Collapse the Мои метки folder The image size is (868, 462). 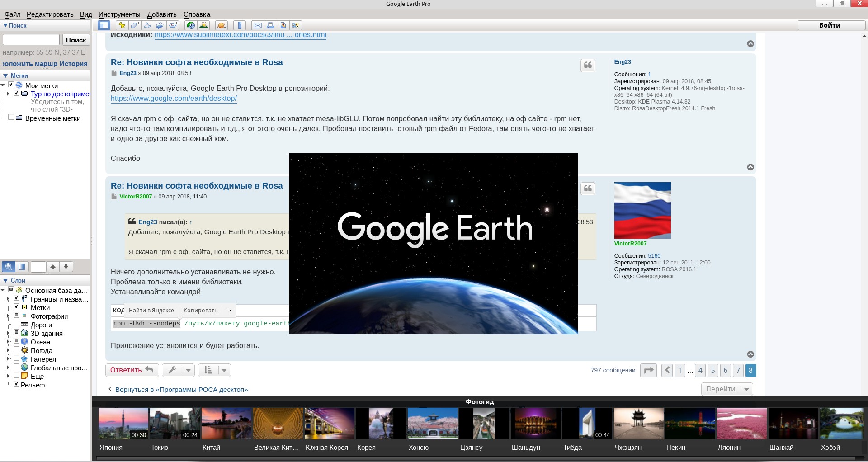pos(3,85)
